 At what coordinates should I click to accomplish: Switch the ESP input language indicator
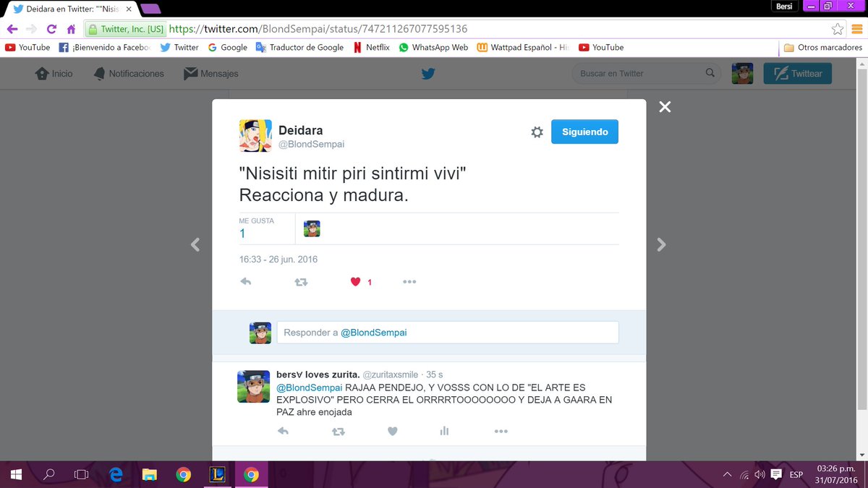coord(796,474)
